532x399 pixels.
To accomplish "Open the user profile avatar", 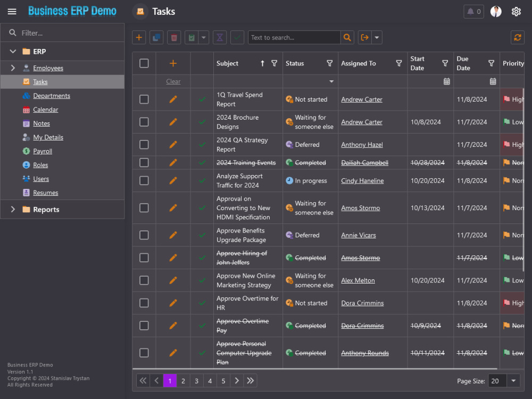I will pyautogui.click(x=496, y=12).
